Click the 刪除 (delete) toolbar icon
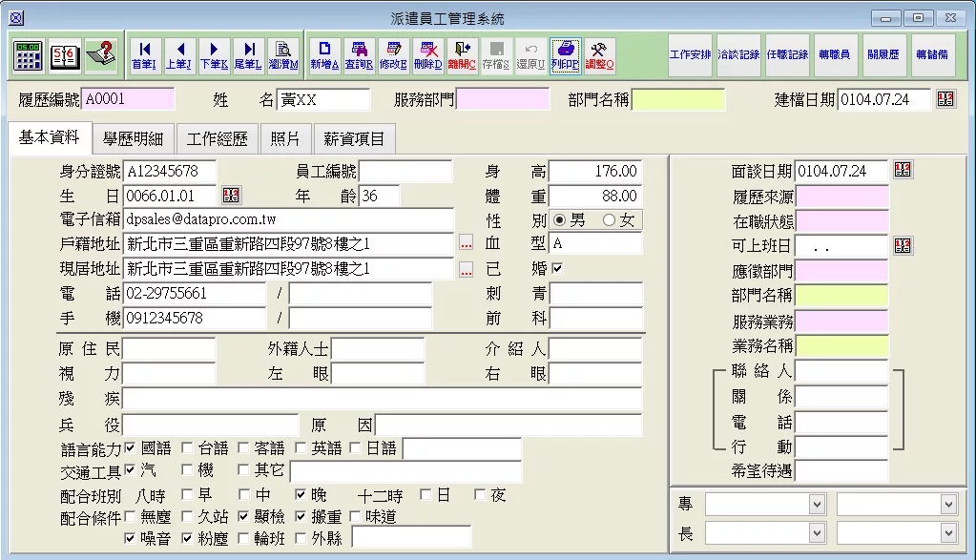 tap(428, 55)
